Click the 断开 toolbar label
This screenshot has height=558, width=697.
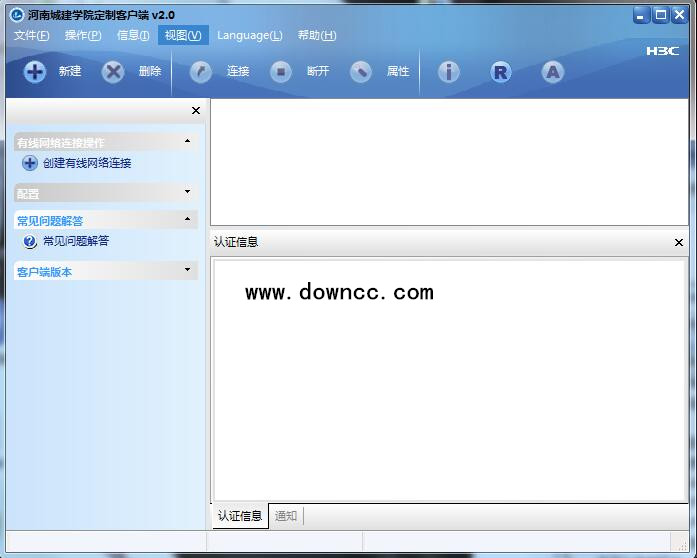318,71
